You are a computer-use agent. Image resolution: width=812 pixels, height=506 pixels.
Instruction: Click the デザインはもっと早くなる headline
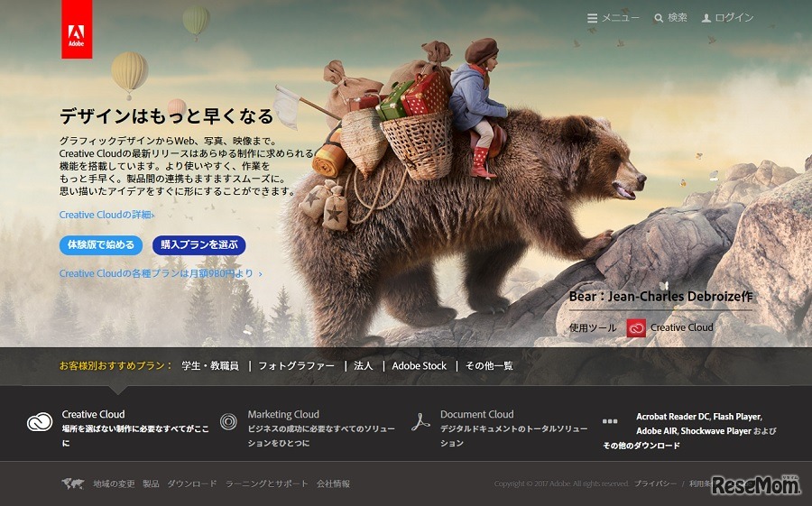(x=166, y=116)
